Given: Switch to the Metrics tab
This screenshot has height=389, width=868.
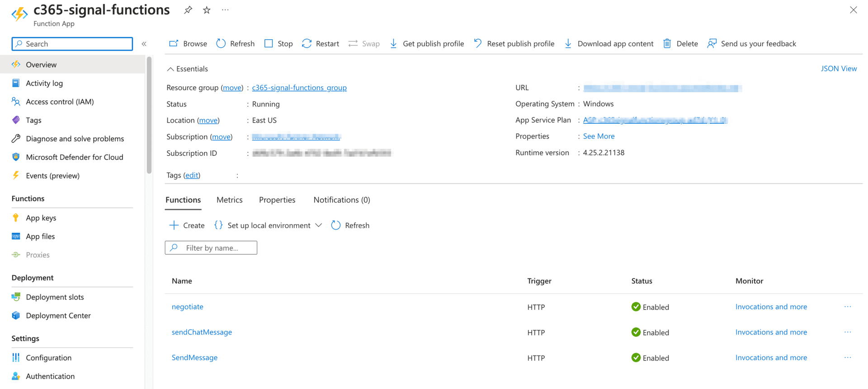Looking at the screenshot, I should click(x=230, y=200).
